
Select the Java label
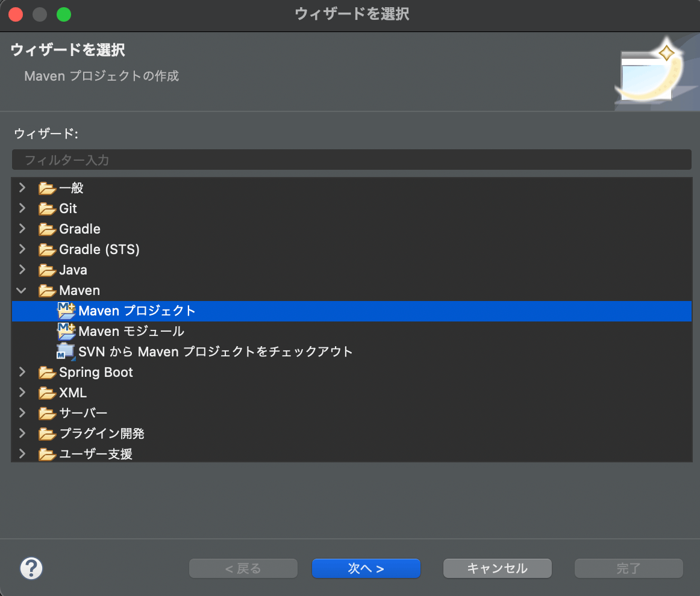click(x=73, y=270)
